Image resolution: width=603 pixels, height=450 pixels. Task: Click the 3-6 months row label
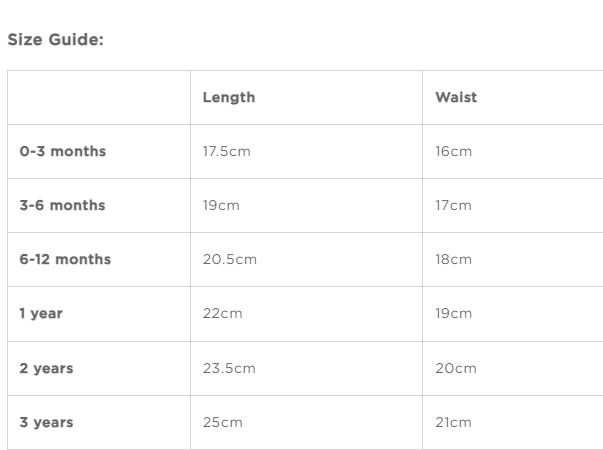(x=62, y=205)
